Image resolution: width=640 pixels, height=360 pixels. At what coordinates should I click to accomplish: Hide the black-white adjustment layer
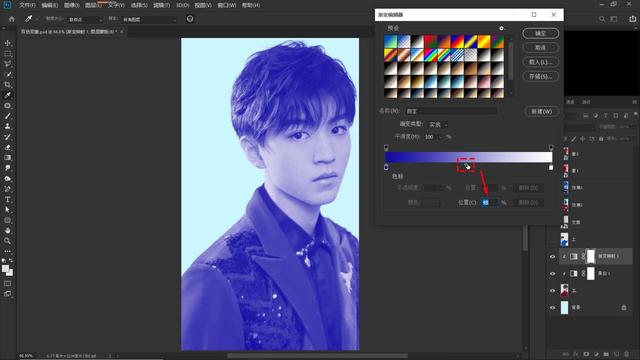[x=553, y=274]
